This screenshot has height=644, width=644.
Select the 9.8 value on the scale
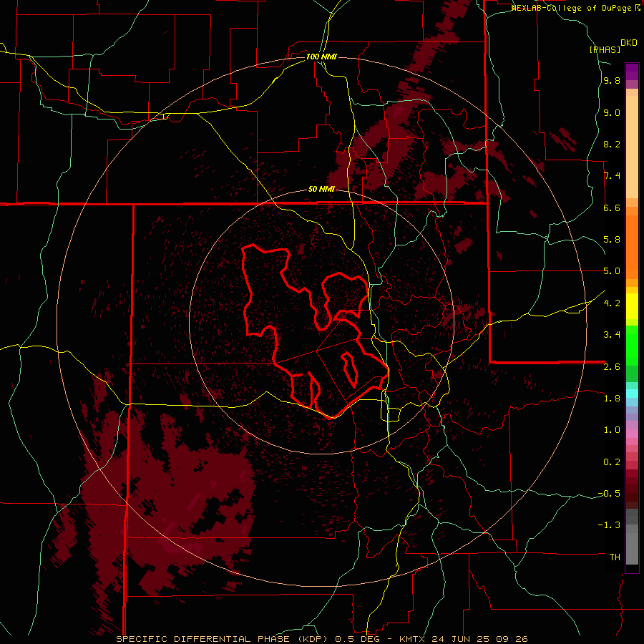(x=612, y=81)
